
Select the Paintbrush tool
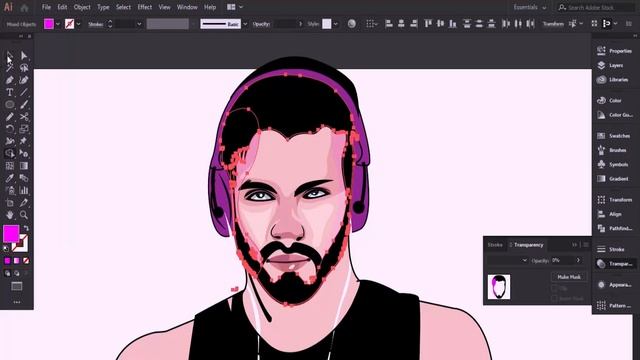24,104
